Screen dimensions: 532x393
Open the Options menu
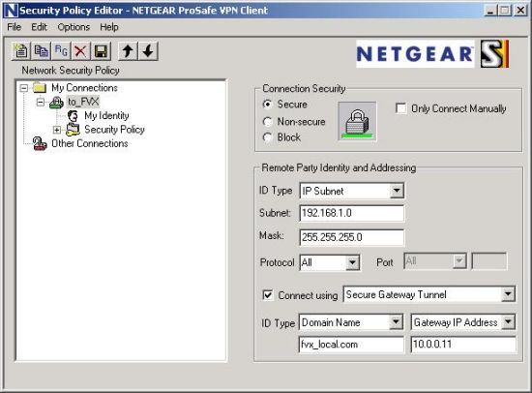coord(74,27)
